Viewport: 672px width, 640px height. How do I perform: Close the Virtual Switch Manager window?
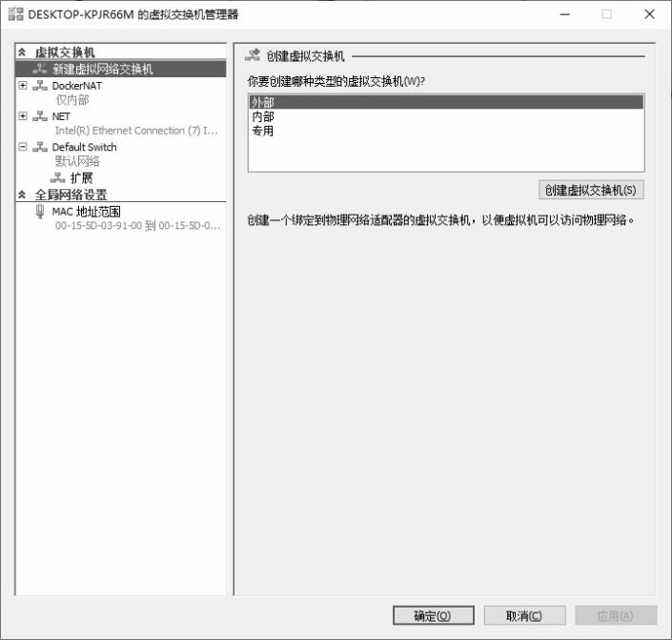click(649, 14)
